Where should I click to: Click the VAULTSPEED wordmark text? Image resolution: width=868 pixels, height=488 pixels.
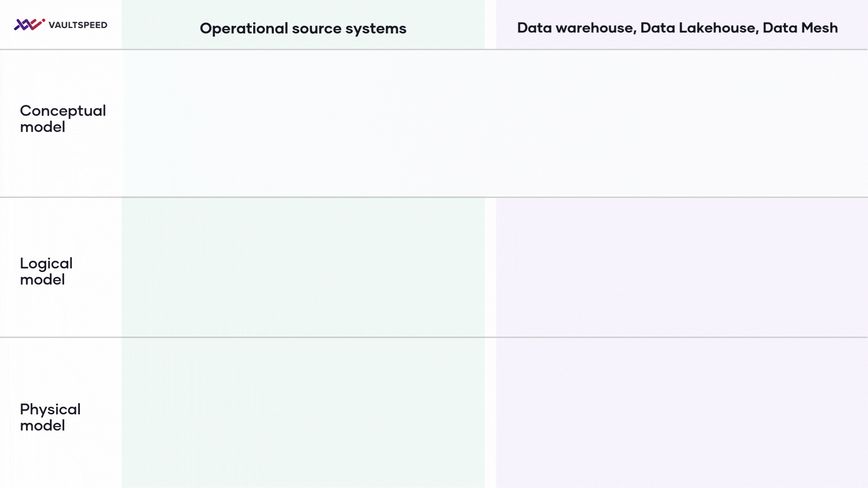coord(78,25)
